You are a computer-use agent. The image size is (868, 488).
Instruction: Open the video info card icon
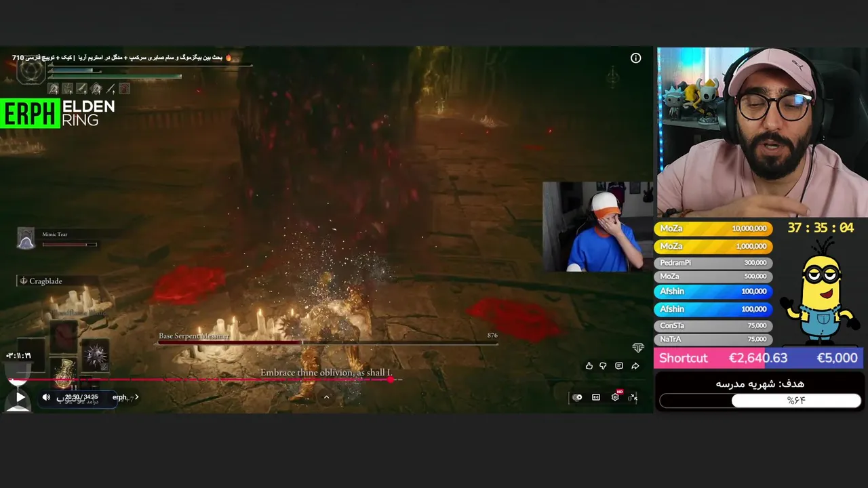pyautogui.click(x=635, y=58)
